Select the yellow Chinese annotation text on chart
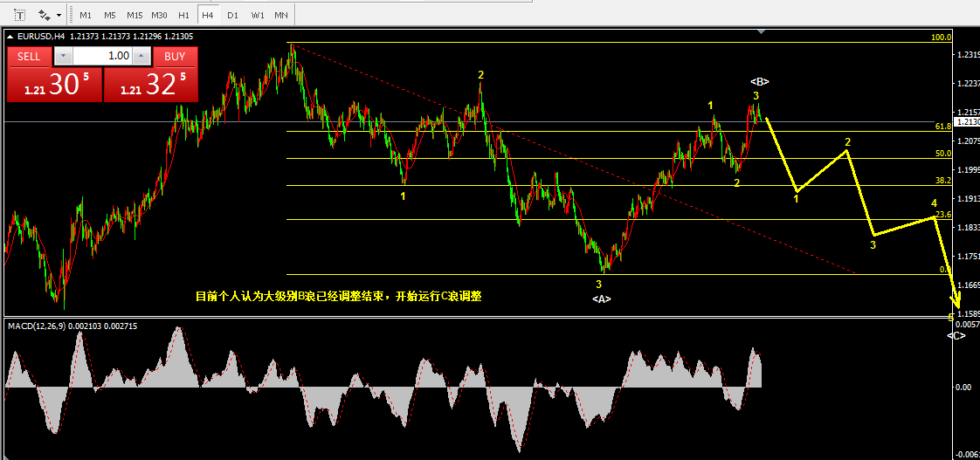The width and height of the screenshot is (980, 460). coord(339,296)
